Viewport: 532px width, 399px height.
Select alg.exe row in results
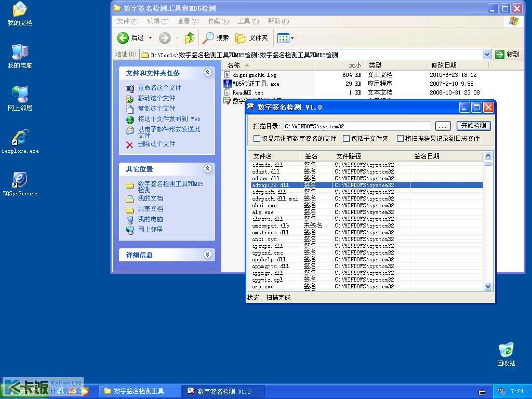tap(366, 212)
